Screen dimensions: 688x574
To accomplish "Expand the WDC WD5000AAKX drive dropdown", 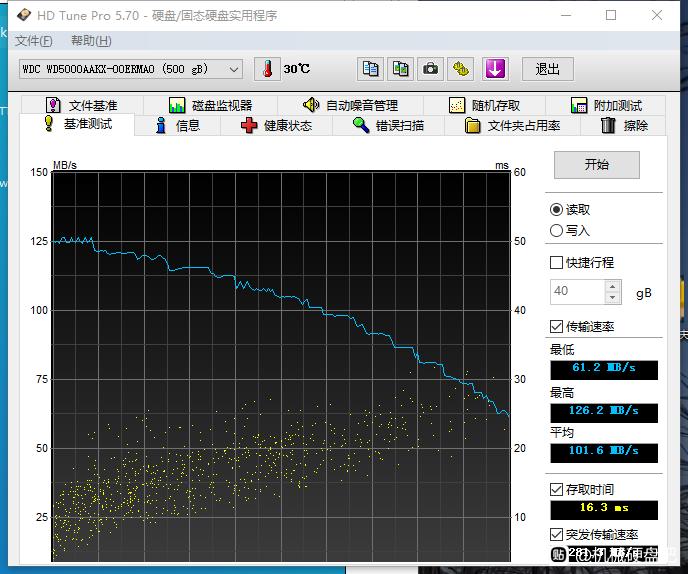I will coord(234,69).
